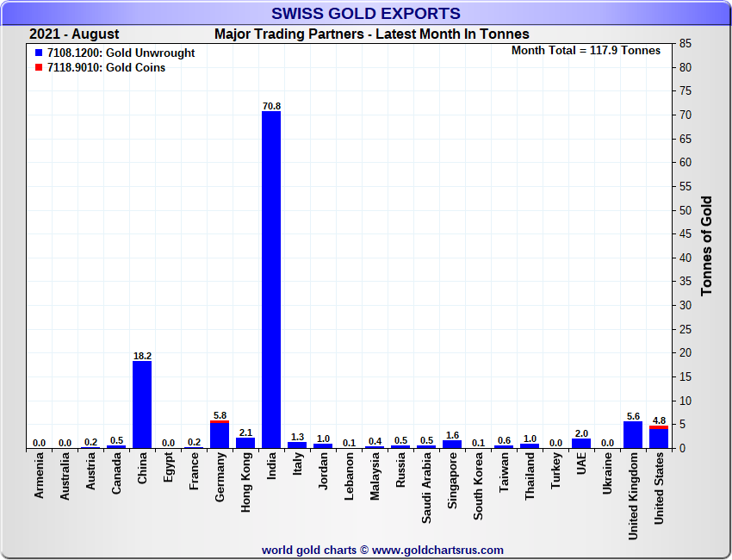The height and width of the screenshot is (560, 732).
Task: Click the Australia axis label
Action: (x=65, y=476)
